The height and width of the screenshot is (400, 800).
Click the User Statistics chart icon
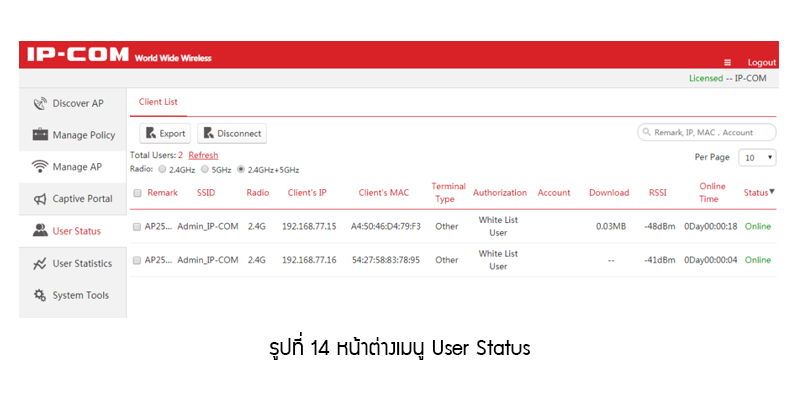40,264
